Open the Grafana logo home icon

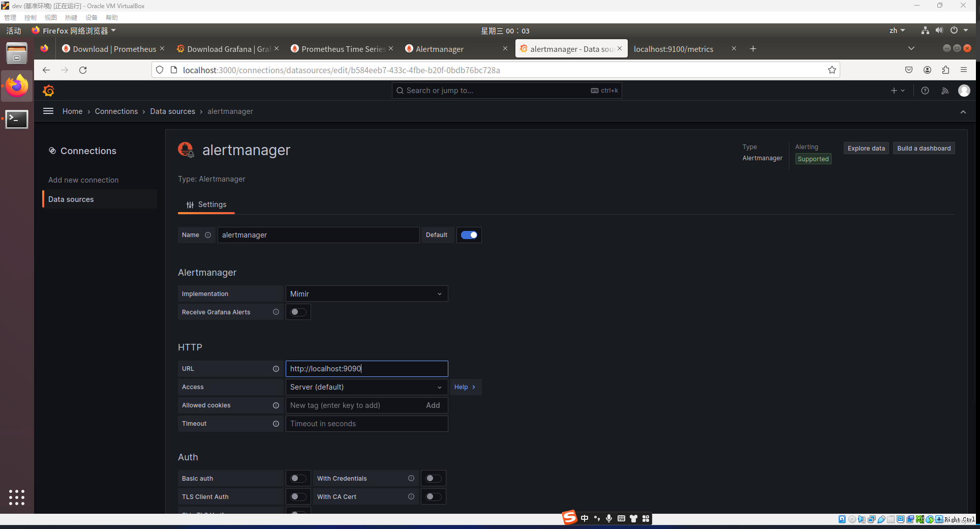pyautogui.click(x=49, y=91)
